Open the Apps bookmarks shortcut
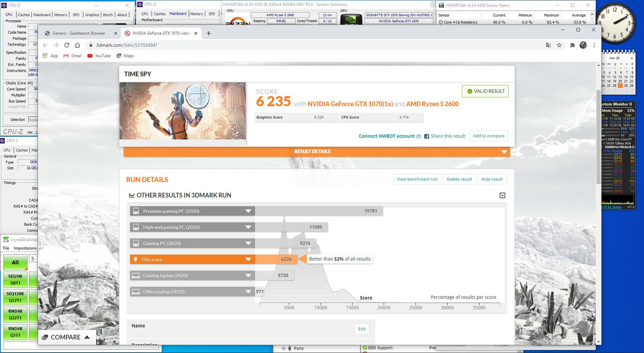The width and height of the screenshot is (644, 353). 50,55
